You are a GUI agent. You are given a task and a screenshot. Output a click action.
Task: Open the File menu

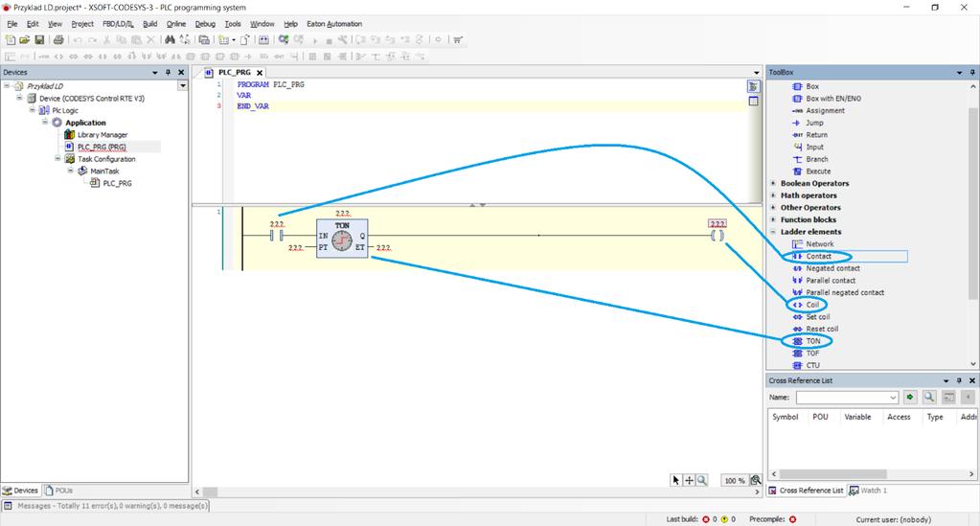[11, 24]
